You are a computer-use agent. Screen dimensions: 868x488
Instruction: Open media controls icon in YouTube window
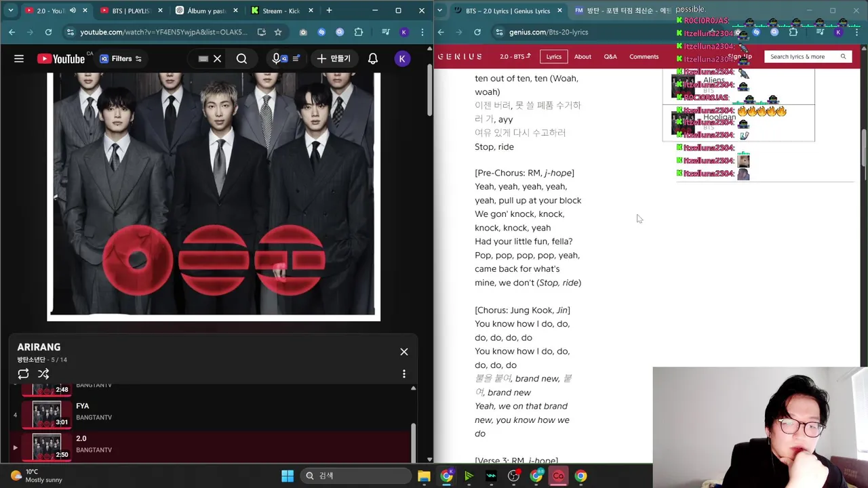(385, 32)
